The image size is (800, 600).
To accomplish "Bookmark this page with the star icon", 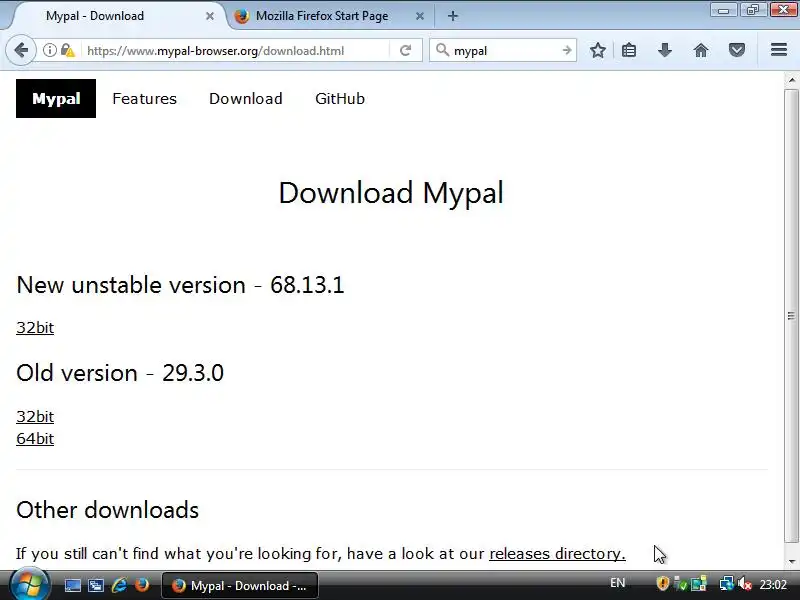I will (x=597, y=50).
